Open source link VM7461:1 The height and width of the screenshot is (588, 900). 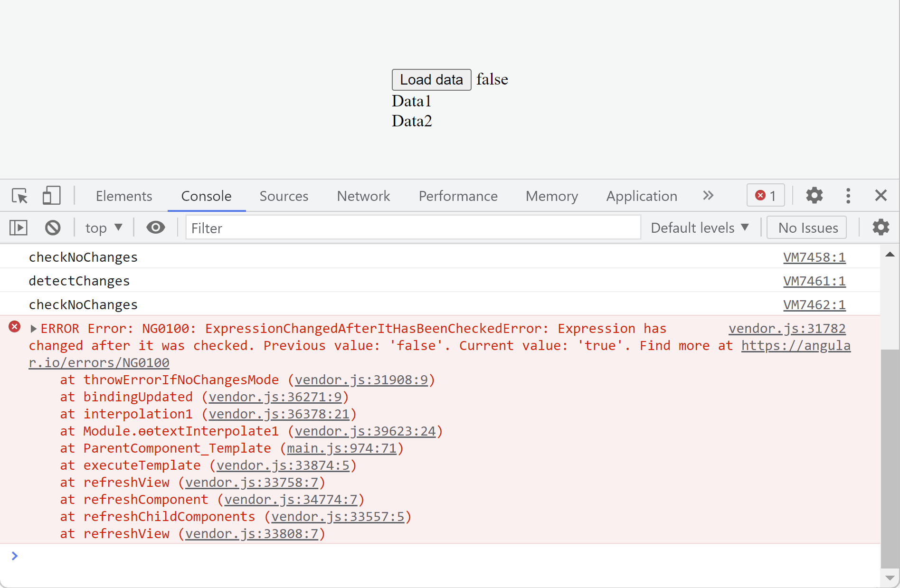click(x=815, y=281)
